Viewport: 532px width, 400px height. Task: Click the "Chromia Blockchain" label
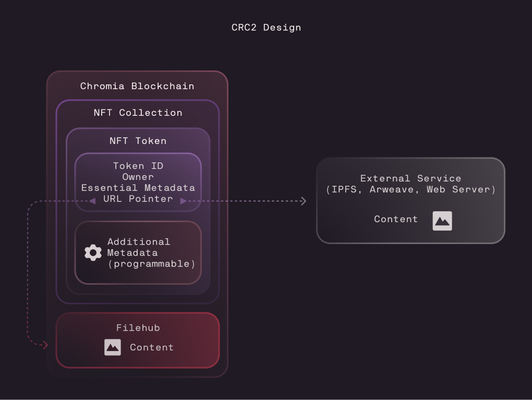137,86
